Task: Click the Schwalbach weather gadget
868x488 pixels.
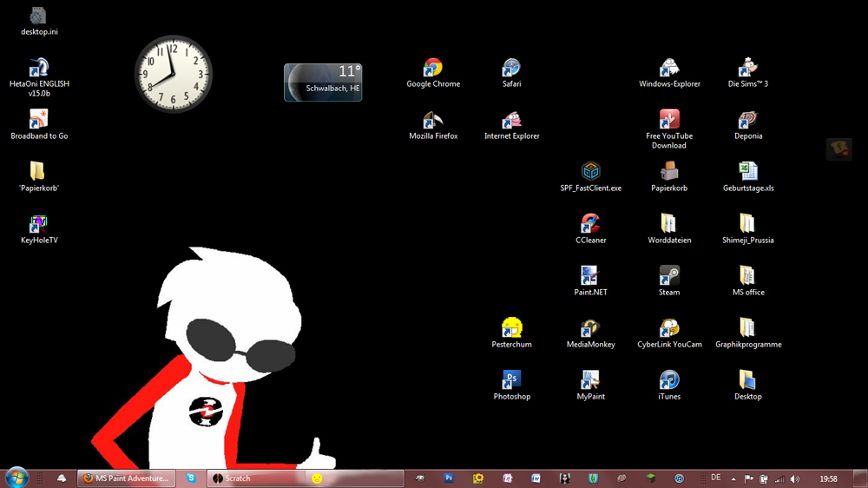Action: coord(323,82)
